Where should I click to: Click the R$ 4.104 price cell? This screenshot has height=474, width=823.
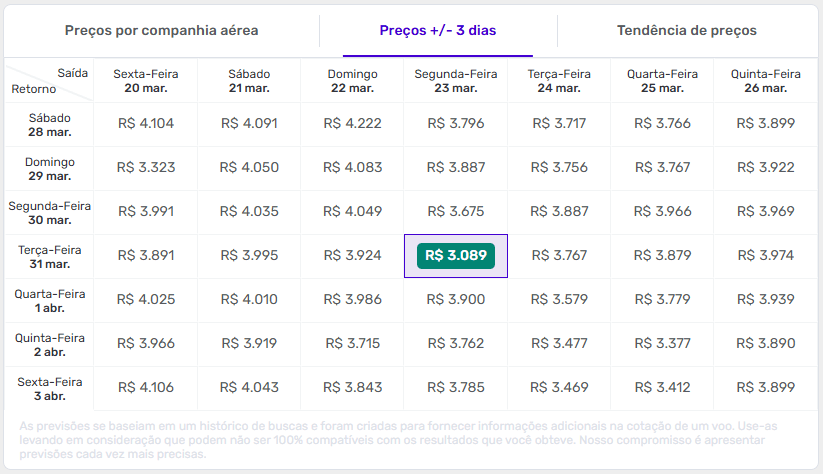[146, 124]
